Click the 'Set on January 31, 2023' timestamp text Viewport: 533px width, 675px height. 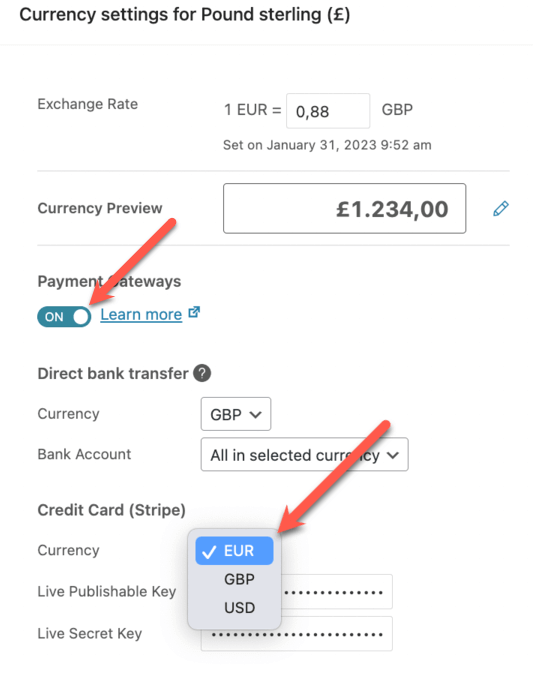[327, 145]
